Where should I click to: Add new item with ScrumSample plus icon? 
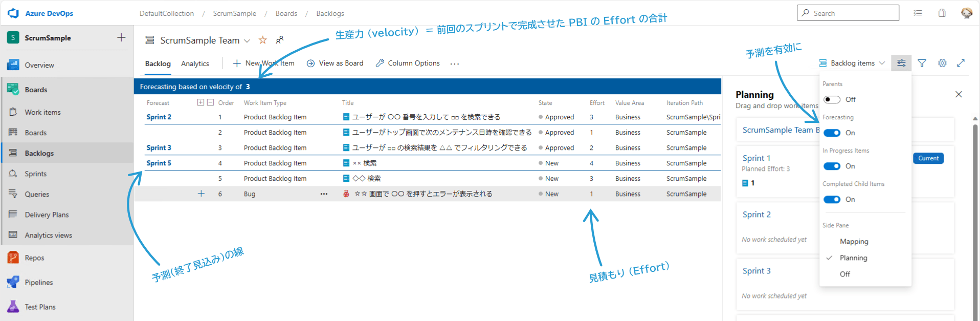click(121, 37)
